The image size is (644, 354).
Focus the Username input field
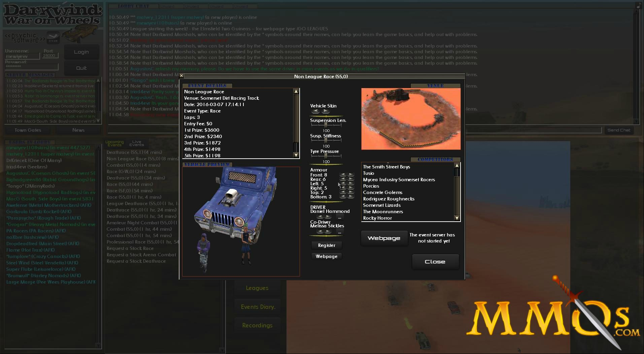coord(22,56)
